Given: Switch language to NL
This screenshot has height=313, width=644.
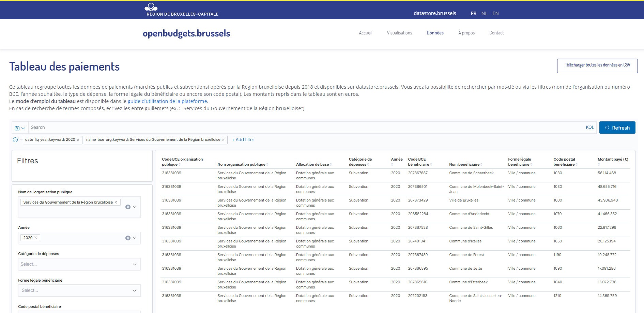Looking at the screenshot, I should 484,13.
